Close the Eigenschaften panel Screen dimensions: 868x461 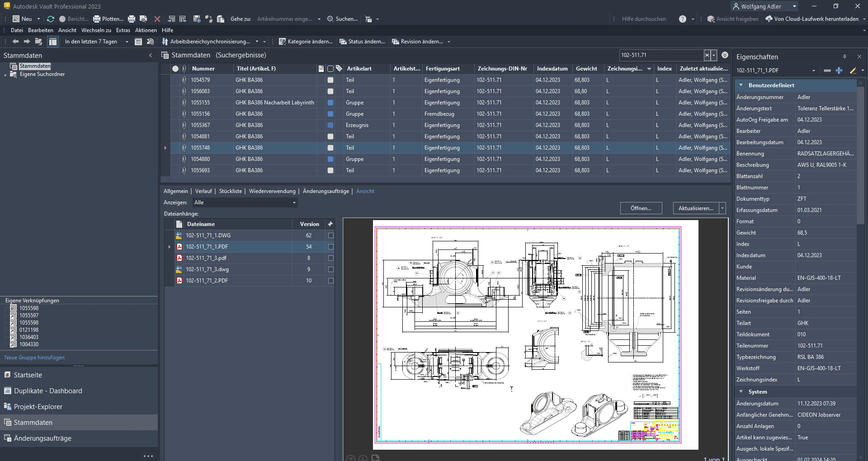coord(859,57)
